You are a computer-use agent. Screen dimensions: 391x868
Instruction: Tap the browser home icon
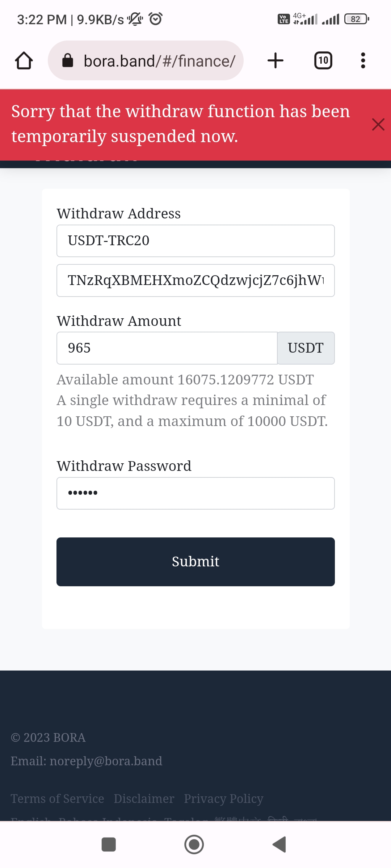(x=24, y=61)
